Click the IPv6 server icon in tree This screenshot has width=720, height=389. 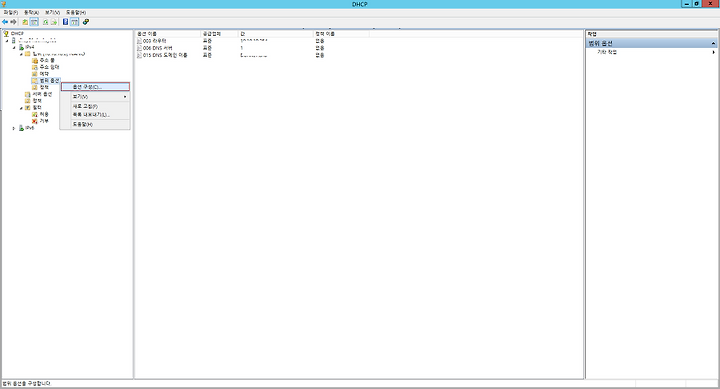tap(21, 128)
